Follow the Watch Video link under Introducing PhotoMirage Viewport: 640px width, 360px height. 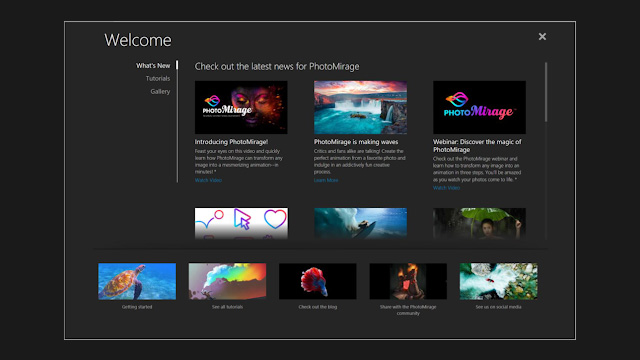coord(208,180)
